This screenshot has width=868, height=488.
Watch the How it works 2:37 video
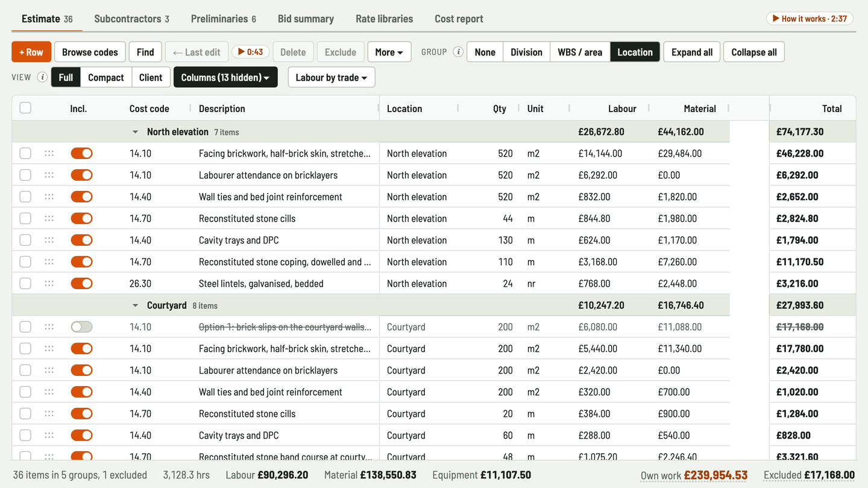tap(810, 19)
